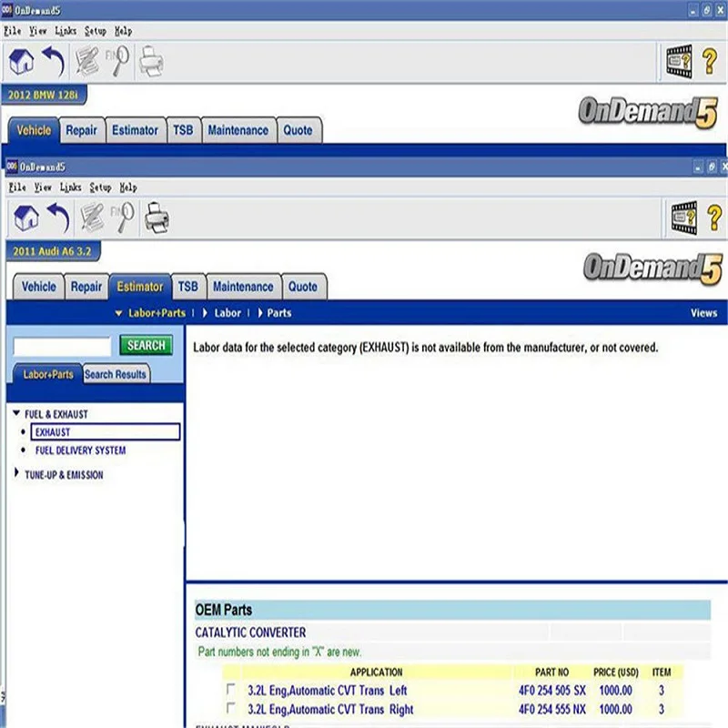Select Maintenance tab in BMW window

click(x=238, y=130)
